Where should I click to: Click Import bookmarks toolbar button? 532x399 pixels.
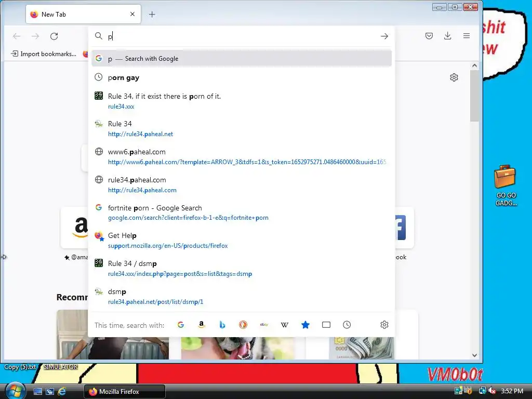44,54
